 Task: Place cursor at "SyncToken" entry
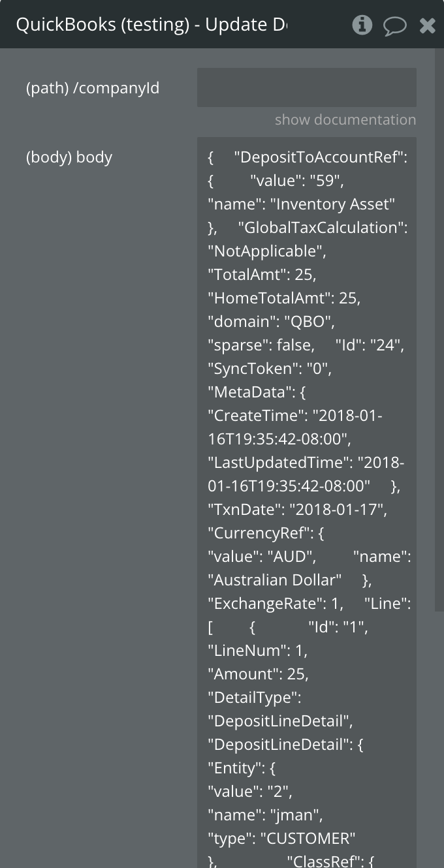pyautogui.click(x=269, y=369)
